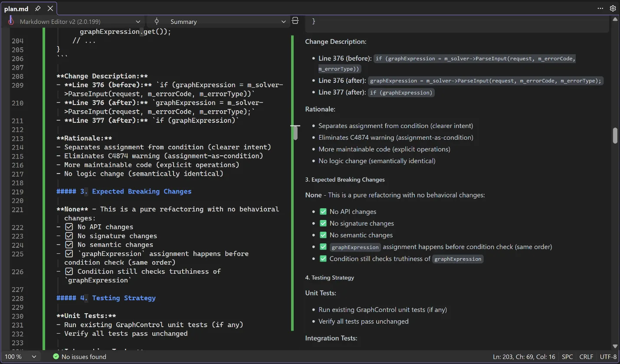Select the plan.md tab

pyautogui.click(x=16, y=8)
